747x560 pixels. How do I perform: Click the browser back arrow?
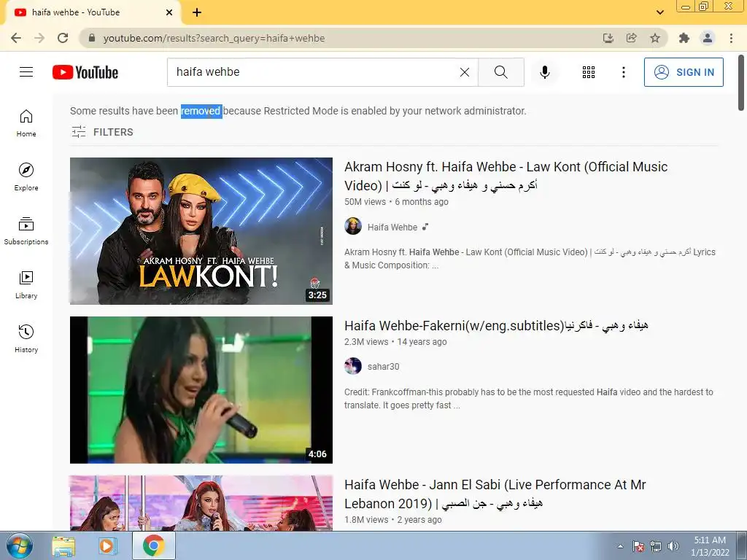[16, 38]
